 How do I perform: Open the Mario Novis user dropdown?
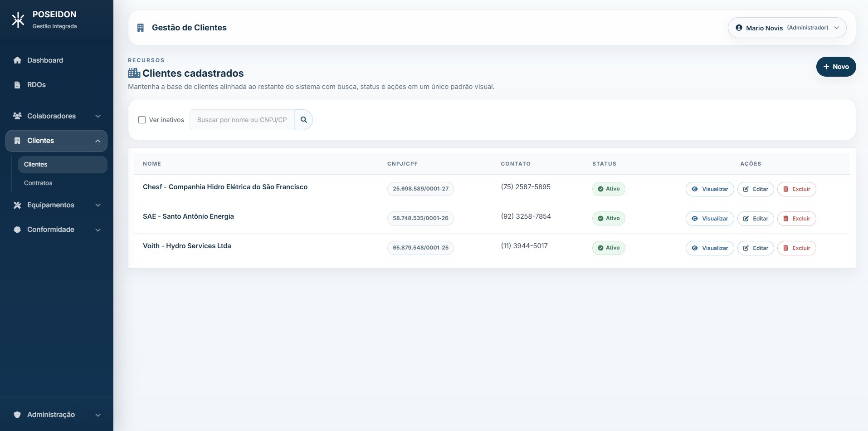[x=787, y=28]
